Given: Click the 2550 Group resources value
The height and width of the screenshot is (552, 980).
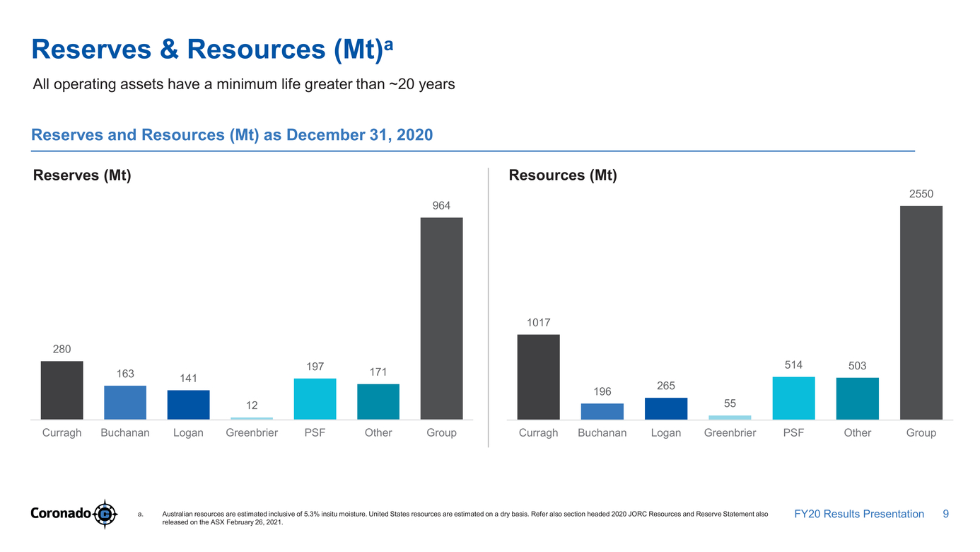Looking at the screenshot, I should click(x=921, y=193).
